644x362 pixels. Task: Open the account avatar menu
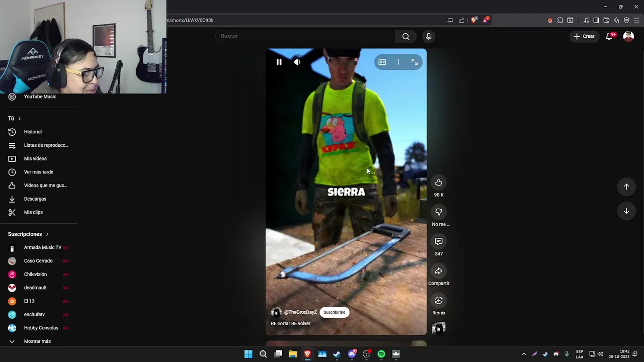[628, 36]
